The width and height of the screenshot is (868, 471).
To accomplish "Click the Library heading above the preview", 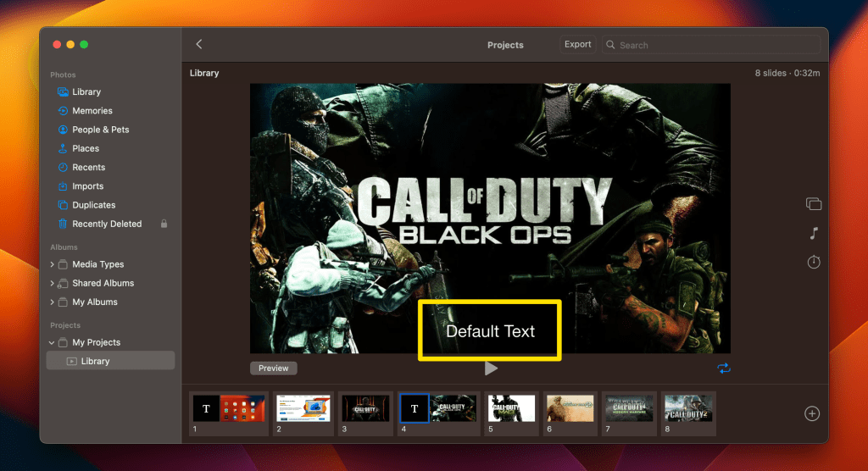I will click(x=204, y=73).
